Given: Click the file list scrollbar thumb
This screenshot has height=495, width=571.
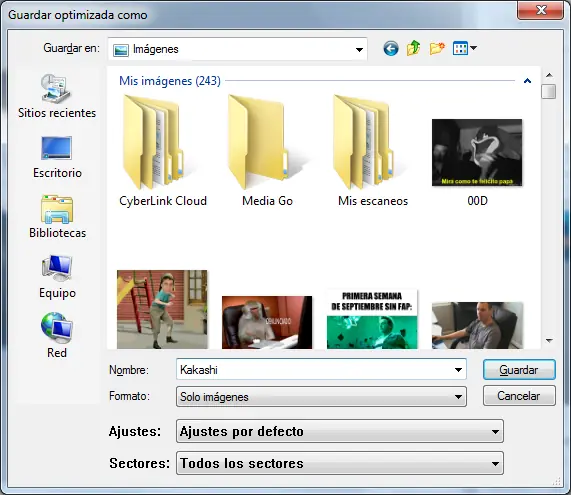Looking at the screenshot, I should coord(549,91).
